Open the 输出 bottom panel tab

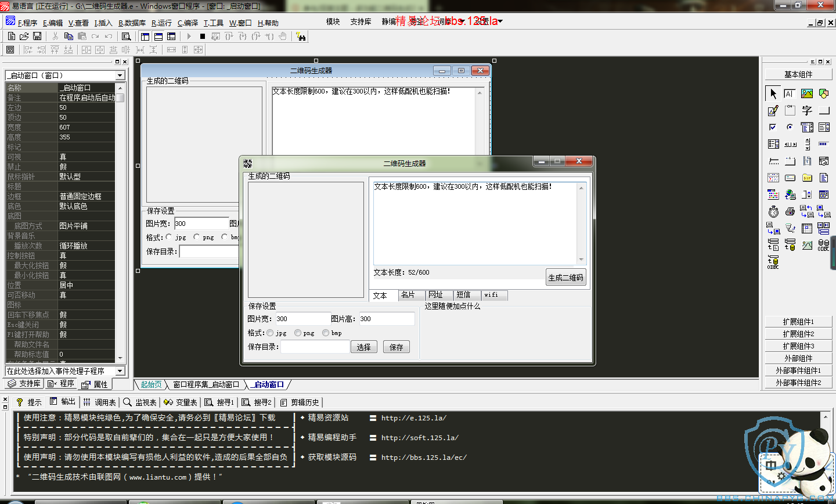click(x=63, y=402)
